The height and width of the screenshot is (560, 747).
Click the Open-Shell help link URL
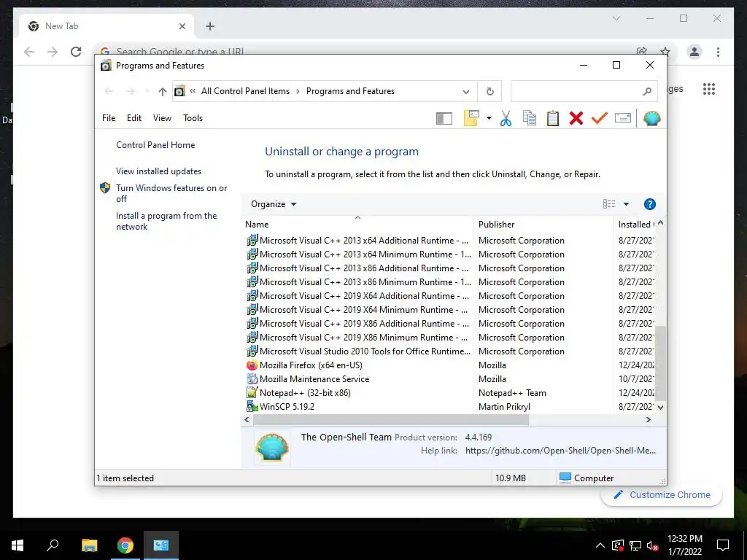[560, 451]
